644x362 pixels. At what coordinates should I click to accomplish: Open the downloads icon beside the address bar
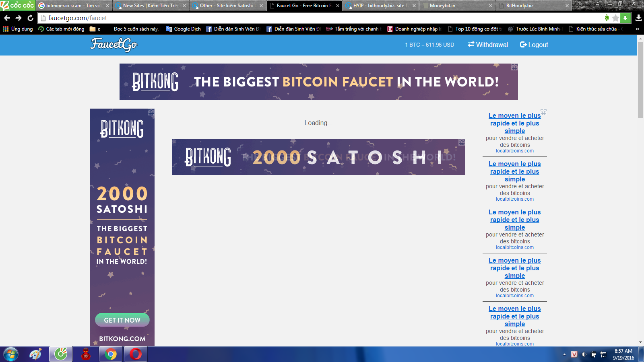pos(638,18)
